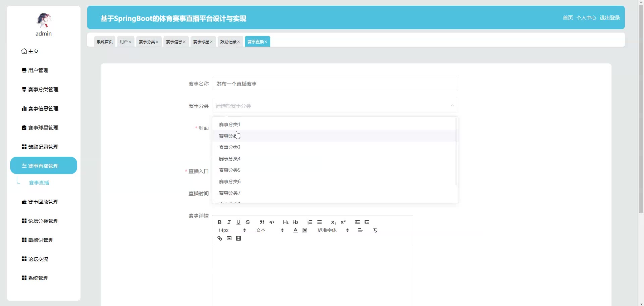Click the 退出登录 link
The image size is (644, 306).
[609, 18]
